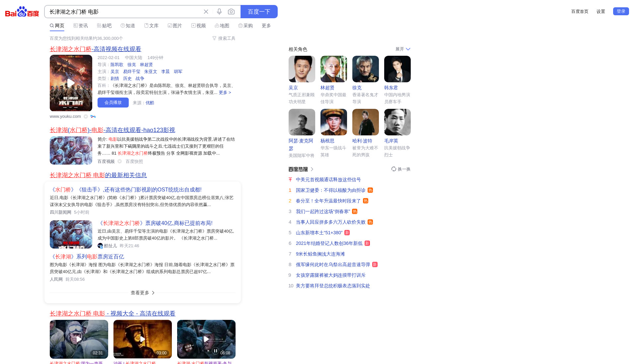Click the 登录 login button
This screenshot has height=364, width=637.
point(621,11)
